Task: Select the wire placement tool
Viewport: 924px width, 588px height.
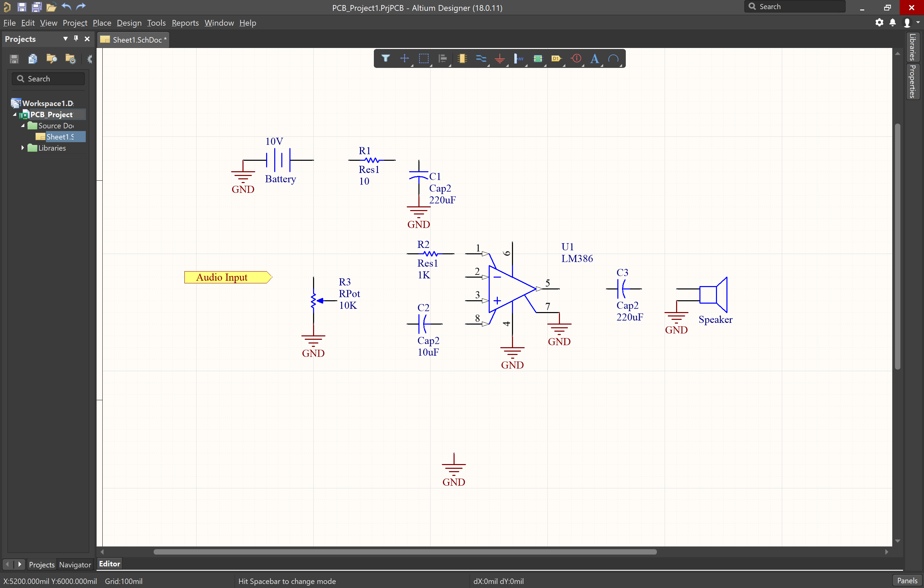Action: coord(480,59)
